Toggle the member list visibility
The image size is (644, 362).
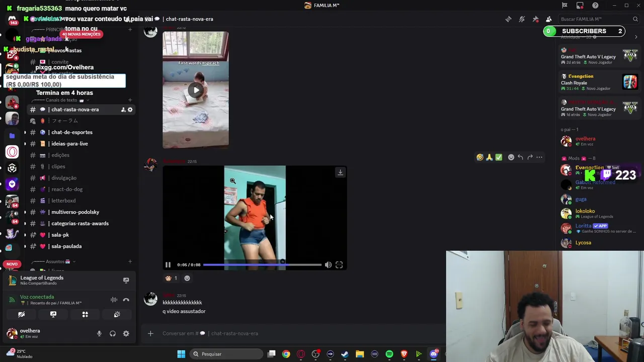click(549, 19)
